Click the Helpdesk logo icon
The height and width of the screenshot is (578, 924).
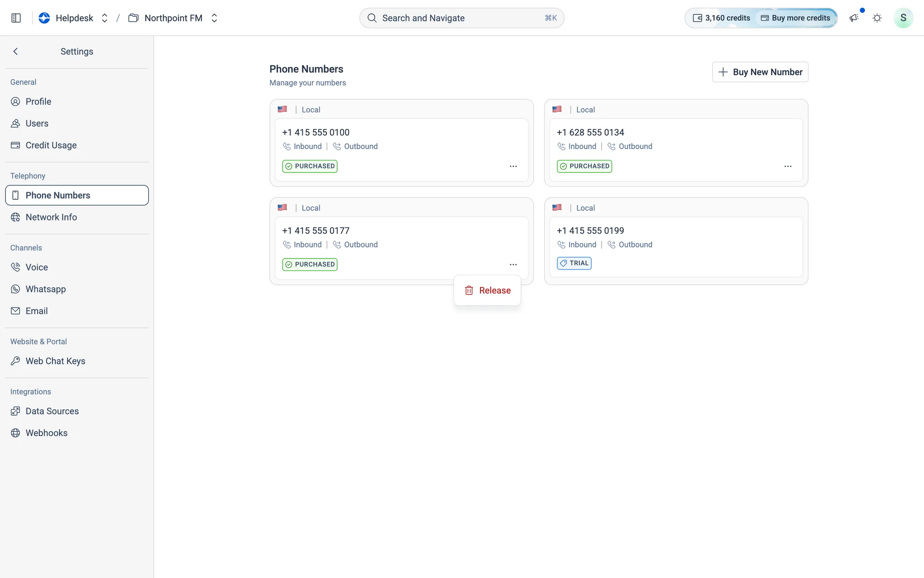pos(44,18)
